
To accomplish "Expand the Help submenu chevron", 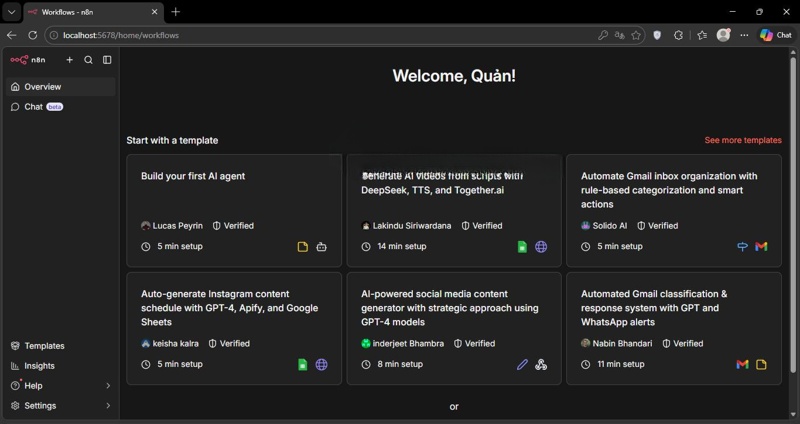I will pyautogui.click(x=108, y=385).
